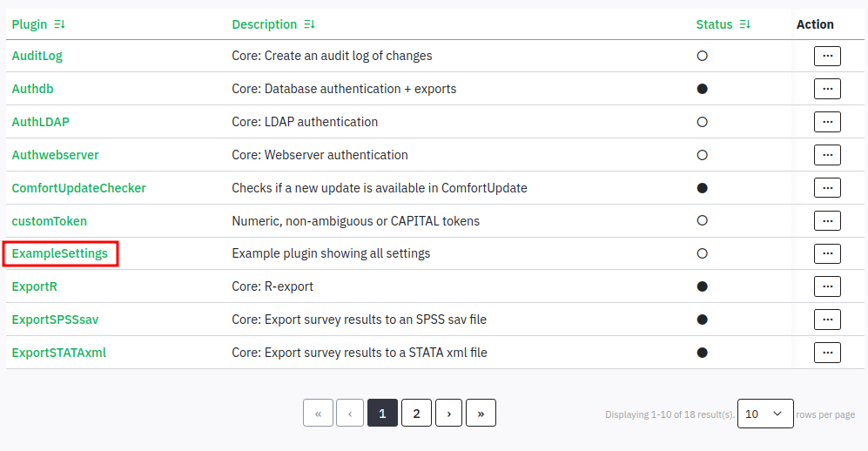Open ExportSTATAxml action menu
Image resolution: width=868 pixels, height=451 pixels.
tap(826, 353)
